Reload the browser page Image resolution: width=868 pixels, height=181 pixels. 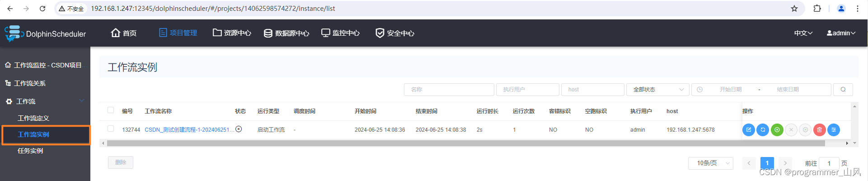42,9
